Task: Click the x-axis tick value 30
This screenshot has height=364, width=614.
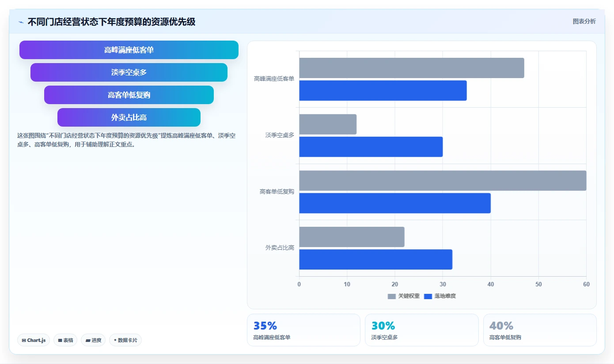Action: click(443, 285)
